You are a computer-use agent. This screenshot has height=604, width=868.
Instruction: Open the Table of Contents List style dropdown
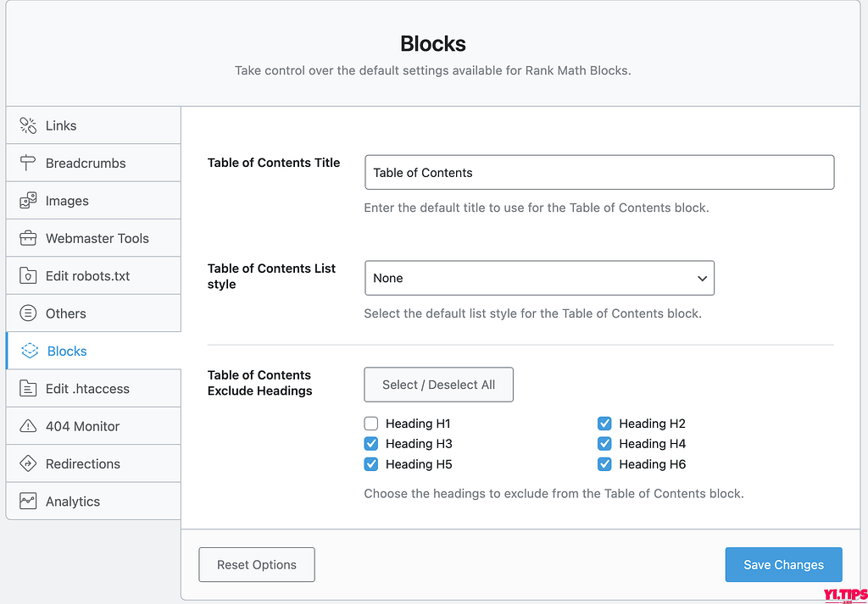(x=539, y=278)
